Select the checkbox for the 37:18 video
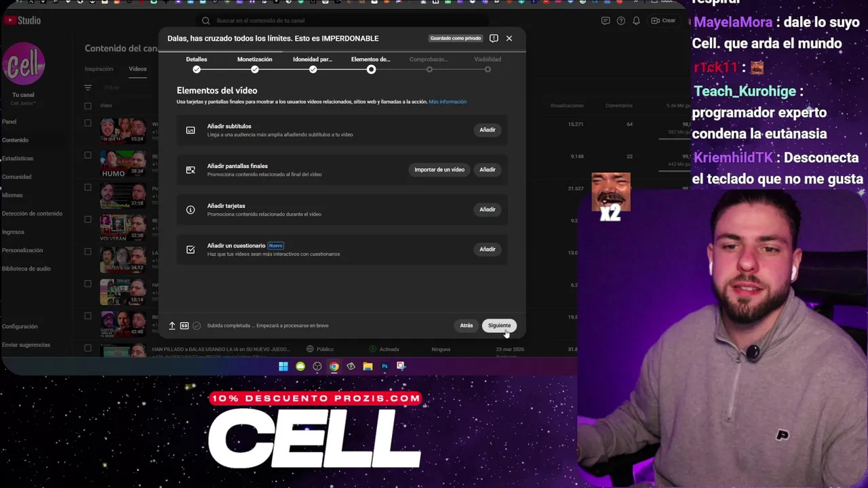Screen dimensions: 868x488 87,188
